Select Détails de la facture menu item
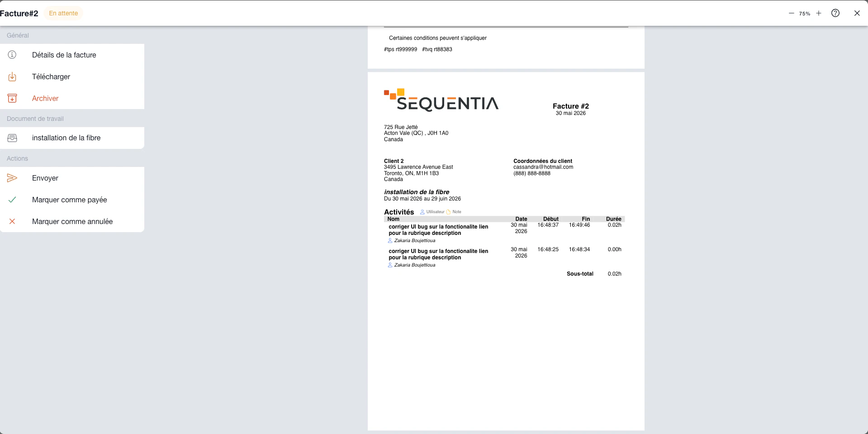The height and width of the screenshot is (434, 868). pos(72,55)
